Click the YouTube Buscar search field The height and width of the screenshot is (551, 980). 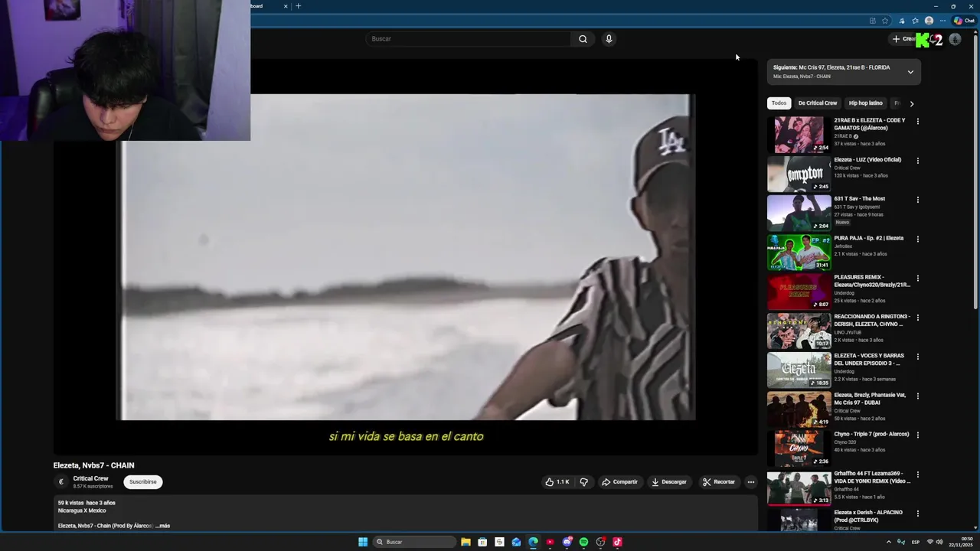pyautogui.click(x=468, y=39)
